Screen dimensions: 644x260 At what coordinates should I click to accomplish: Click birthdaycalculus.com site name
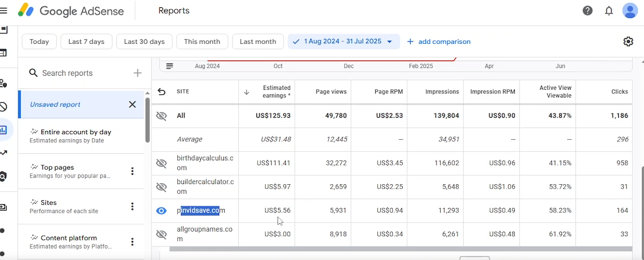coord(205,163)
